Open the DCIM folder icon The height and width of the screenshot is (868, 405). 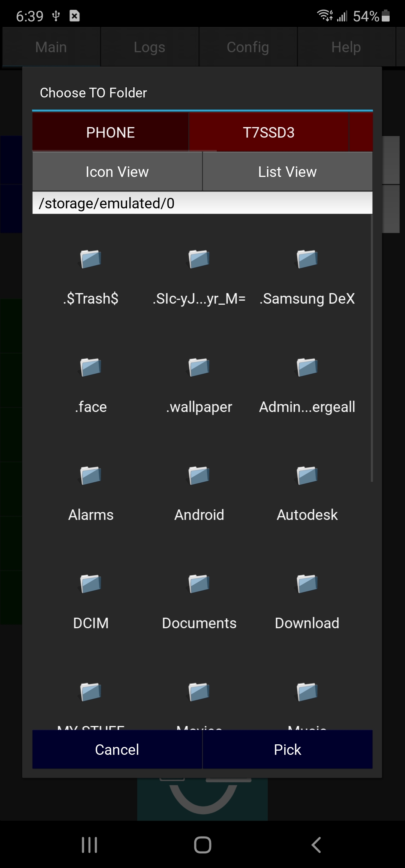pos(91,584)
